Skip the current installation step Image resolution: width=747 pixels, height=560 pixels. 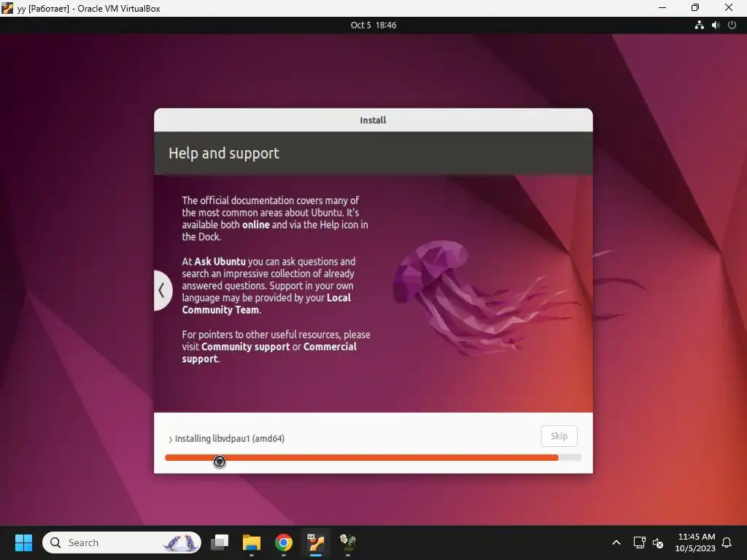pos(559,436)
